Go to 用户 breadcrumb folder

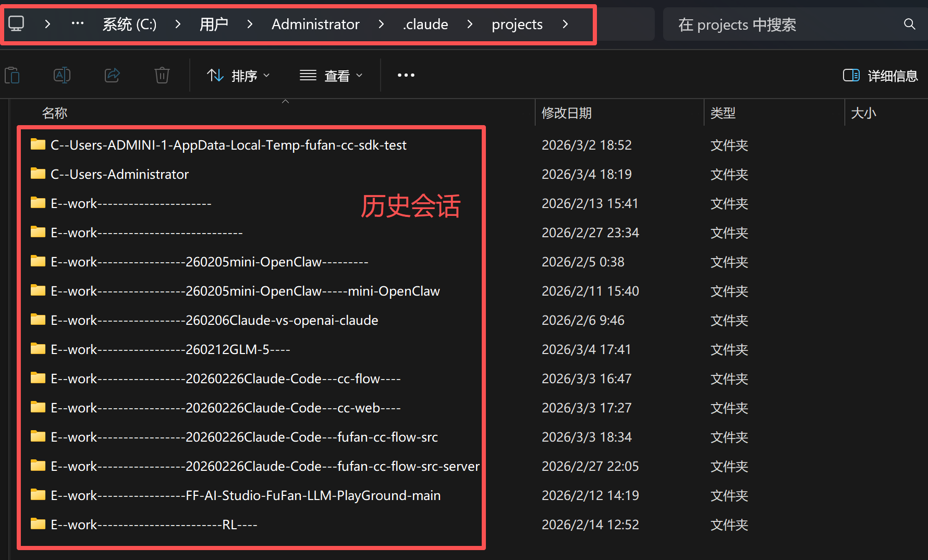(214, 24)
